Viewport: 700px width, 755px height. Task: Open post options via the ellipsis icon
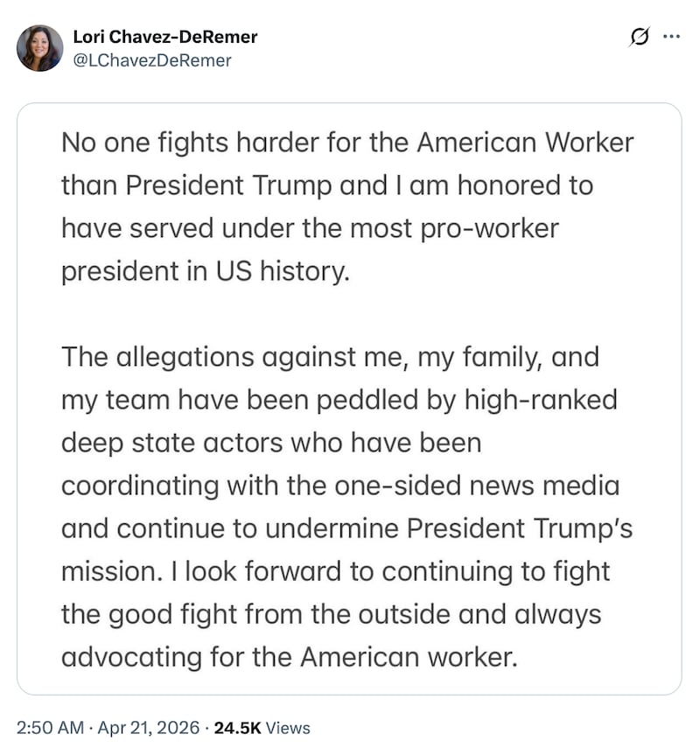[x=669, y=38]
